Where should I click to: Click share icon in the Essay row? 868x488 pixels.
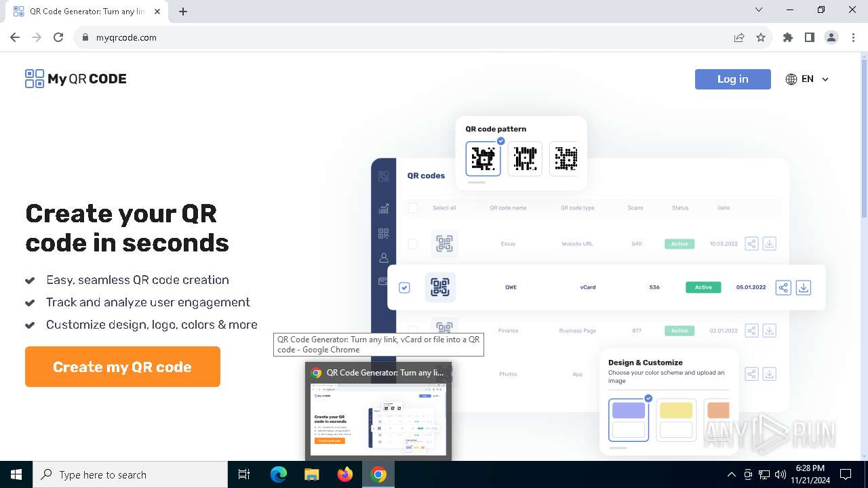tap(751, 243)
